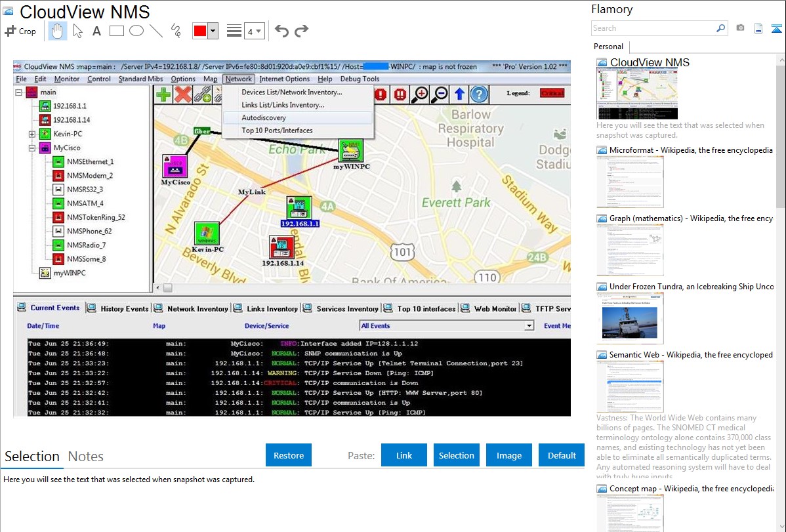This screenshot has width=786, height=532.
Task: Click the Default paste button
Action: click(562, 455)
